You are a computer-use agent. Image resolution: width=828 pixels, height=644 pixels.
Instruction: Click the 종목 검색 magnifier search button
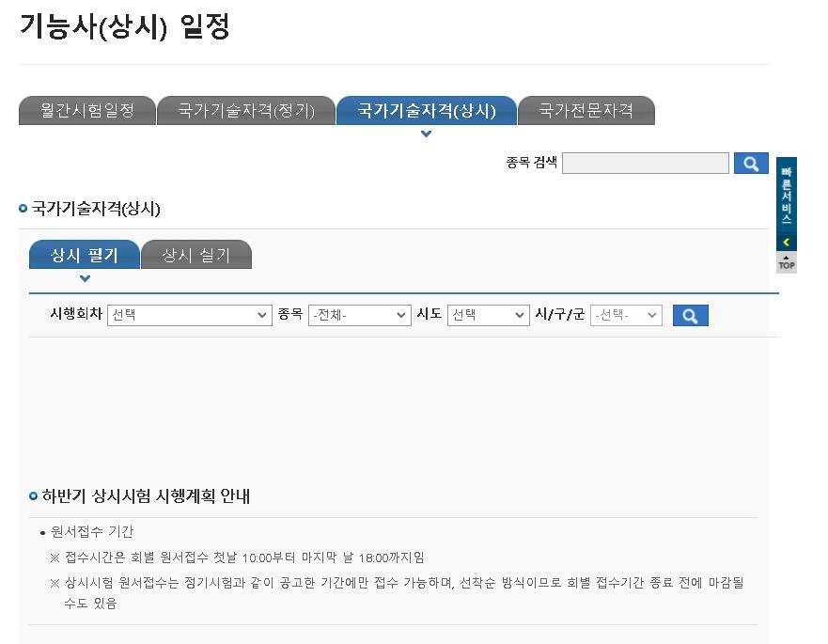pyautogui.click(x=751, y=164)
